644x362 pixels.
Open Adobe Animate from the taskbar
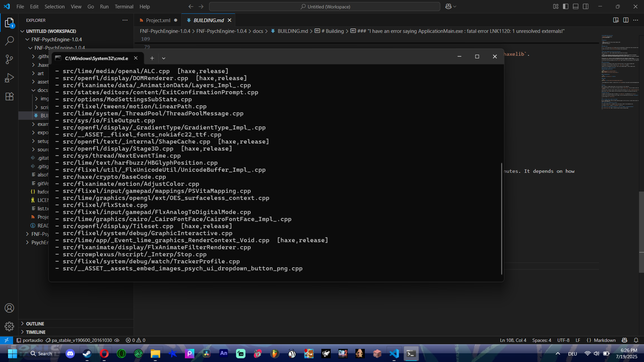tap(224, 354)
